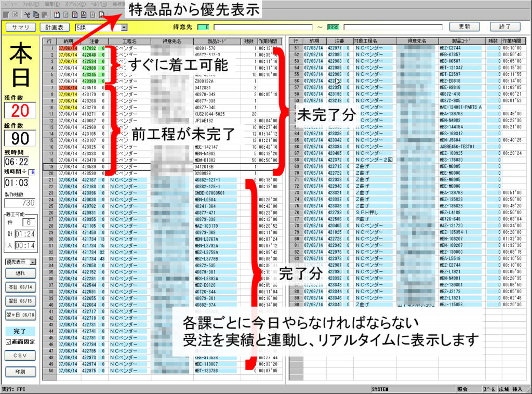Image resolution: width=532 pixels, height=394 pixels.
Task: Open the 編集(E) menu
Action: tap(52, 4)
